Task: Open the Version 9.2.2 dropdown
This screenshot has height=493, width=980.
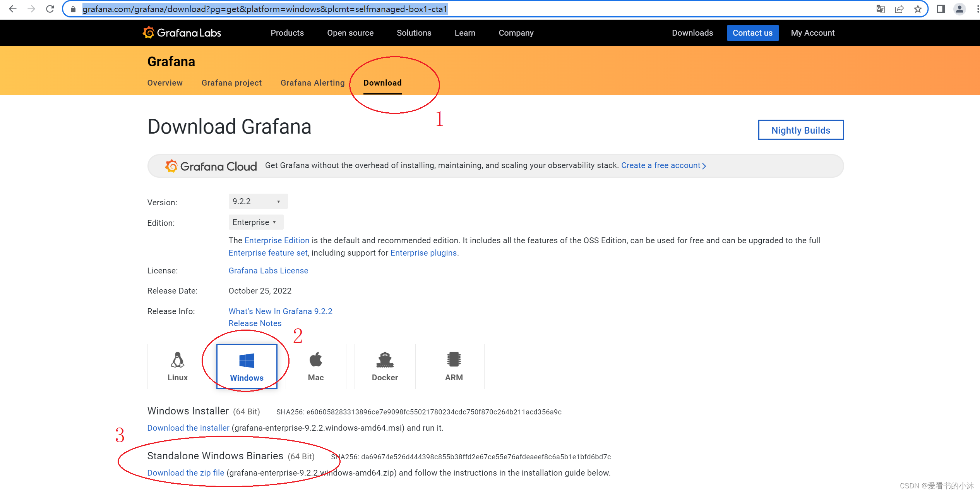Action: point(258,201)
